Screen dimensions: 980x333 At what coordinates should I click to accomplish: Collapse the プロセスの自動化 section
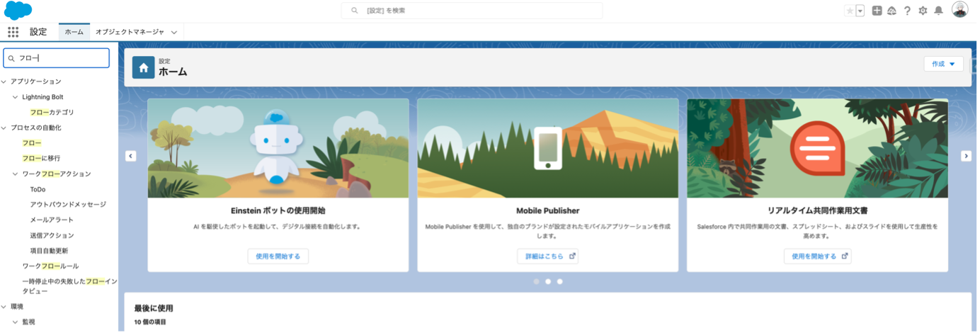click(4, 128)
